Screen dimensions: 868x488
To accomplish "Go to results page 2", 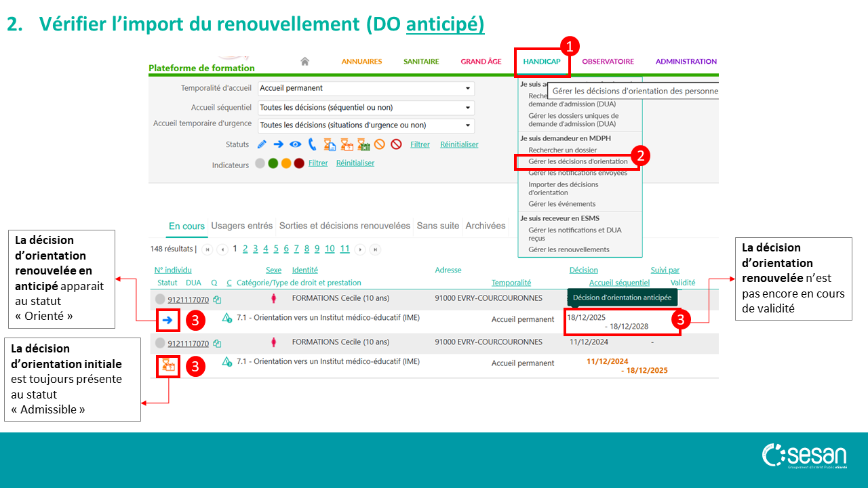I will click(245, 249).
